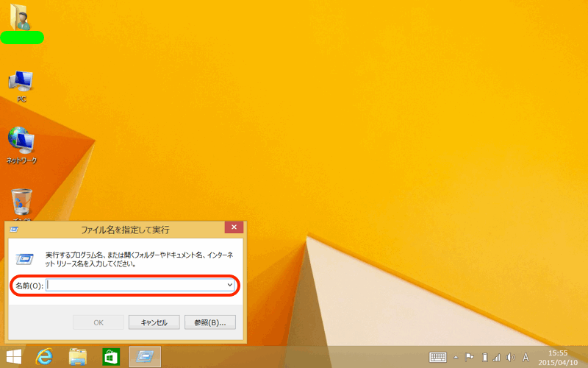Open the touch keyboard icon

point(438,357)
